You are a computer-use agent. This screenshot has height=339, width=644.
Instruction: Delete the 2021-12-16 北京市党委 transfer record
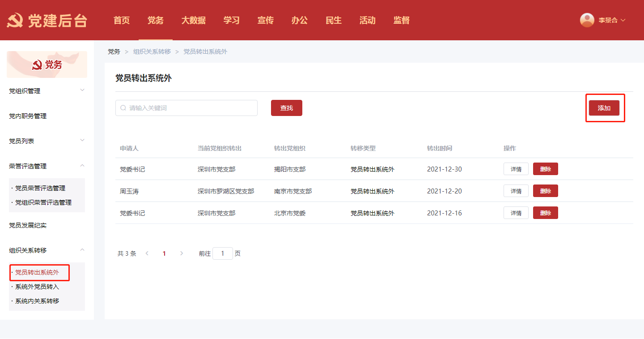(545, 213)
